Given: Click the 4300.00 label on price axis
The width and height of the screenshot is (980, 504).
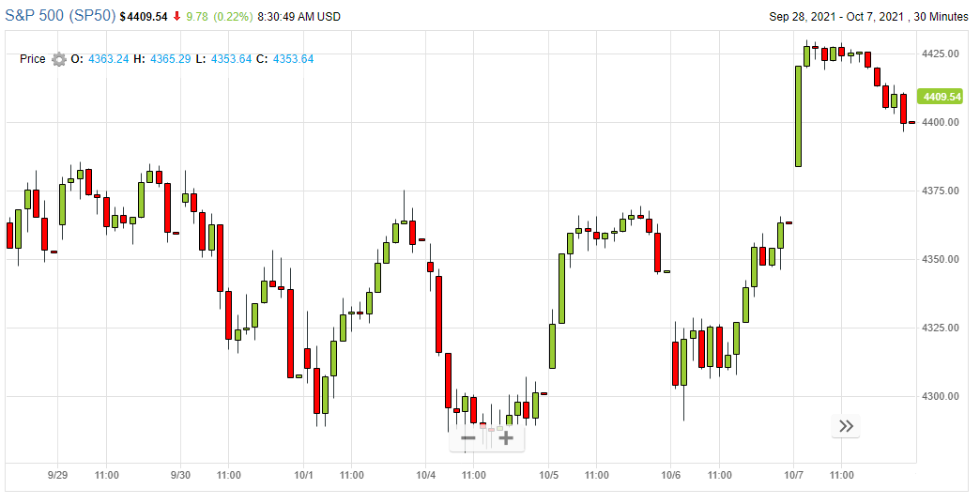Looking at the screenshot, I should 939,396.
